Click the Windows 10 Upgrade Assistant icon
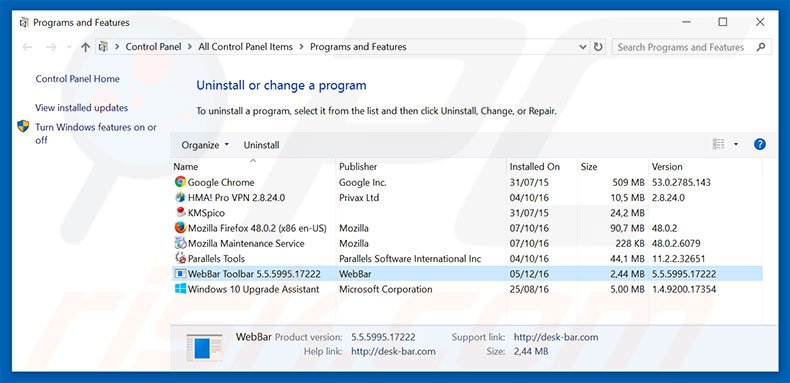Image resolution: width=790 pixels, height=383 pixels. [x=180, y=289]
